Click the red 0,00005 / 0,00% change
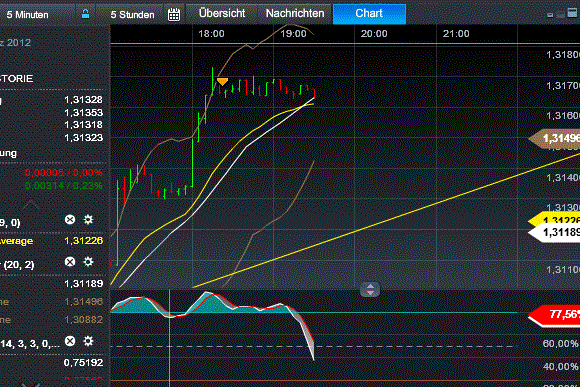Image resolution: width=580 pixels, height=387 pixels. 64,173
